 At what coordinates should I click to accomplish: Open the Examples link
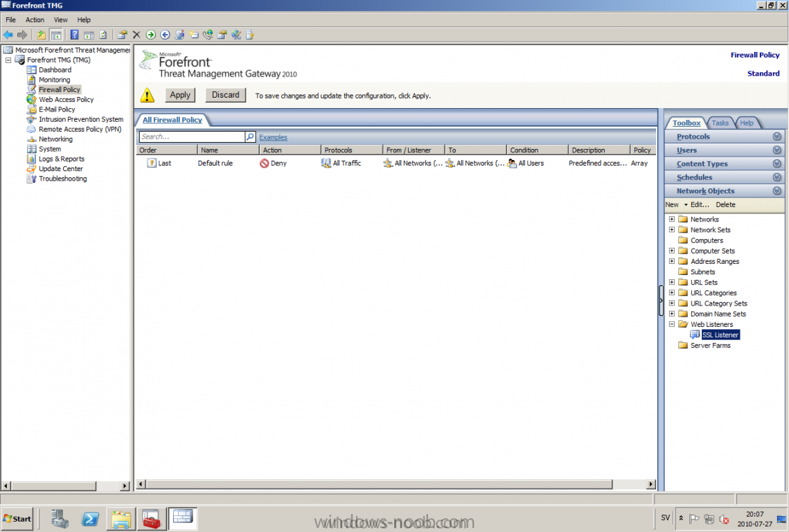click(x=273, y=137)
